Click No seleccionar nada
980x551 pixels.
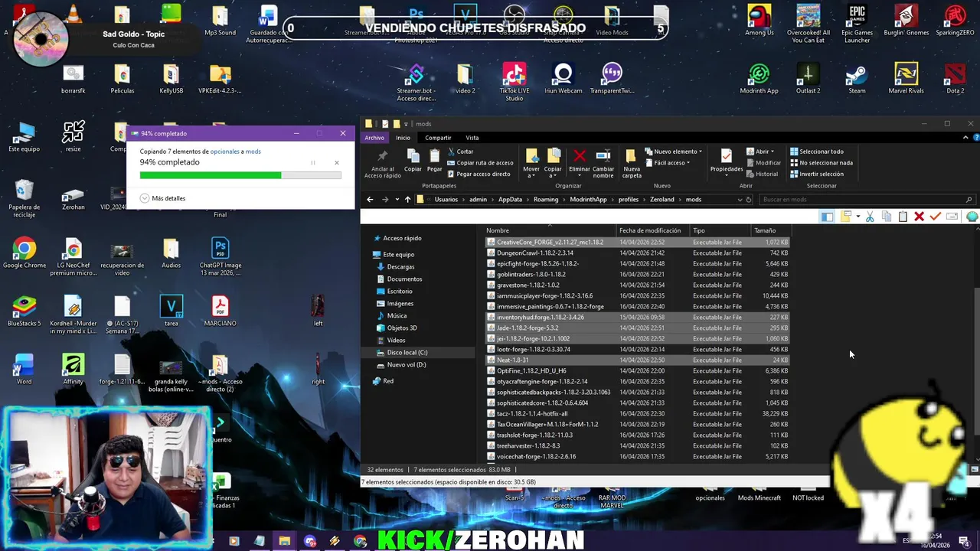click(x=821, y=162)
